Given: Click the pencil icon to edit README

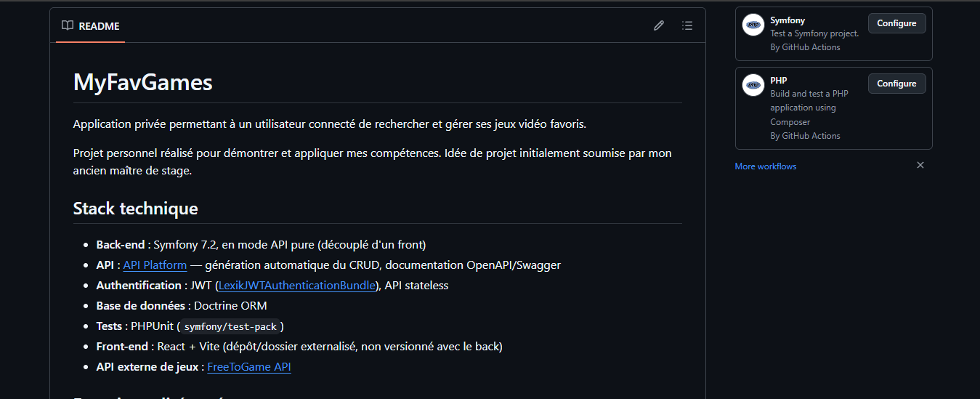Looking at the screenshot, I should pyautogui.click(x=659, y=25).
